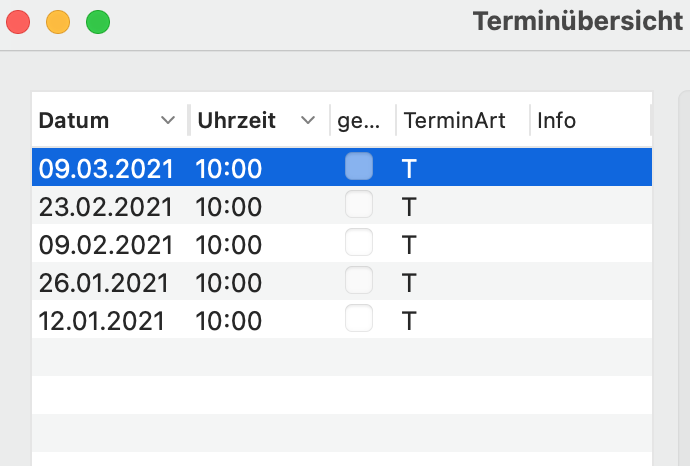Minimize the window using the yellow button
Screen dimensions: 690x466
coord(58,22)
